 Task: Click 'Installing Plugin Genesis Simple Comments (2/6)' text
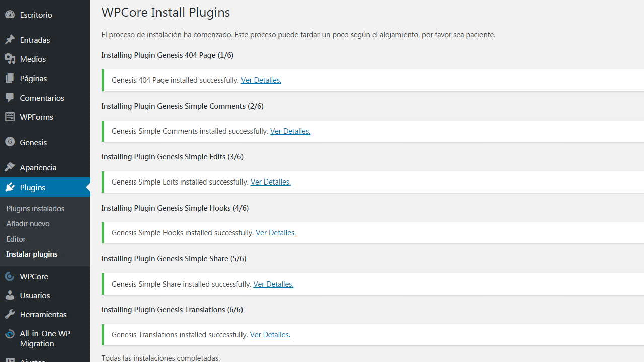pos(182,106)
